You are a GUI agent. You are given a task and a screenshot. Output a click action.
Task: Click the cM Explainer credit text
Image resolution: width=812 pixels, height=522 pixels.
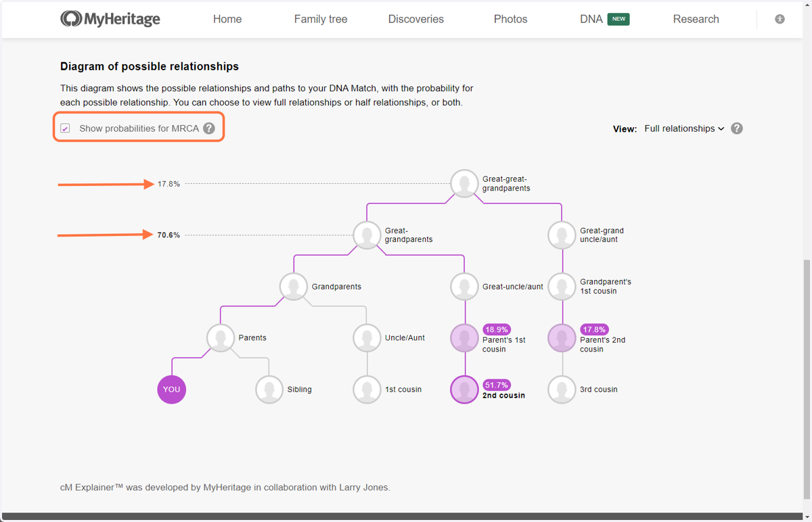pyautogui.click(x=225, y=487)
